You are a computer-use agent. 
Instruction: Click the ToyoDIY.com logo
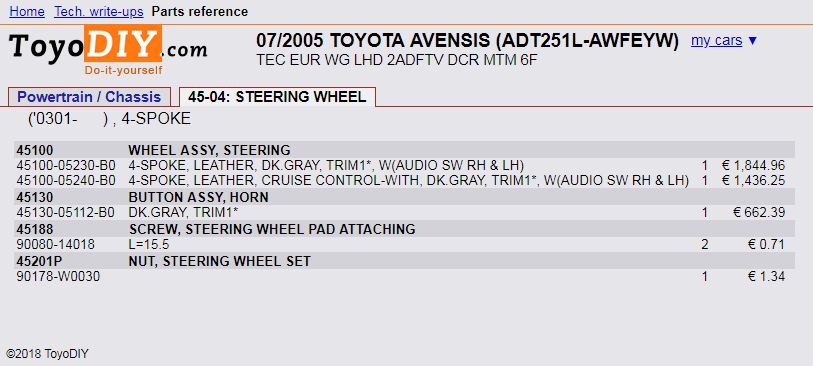(x=108, y=50)
